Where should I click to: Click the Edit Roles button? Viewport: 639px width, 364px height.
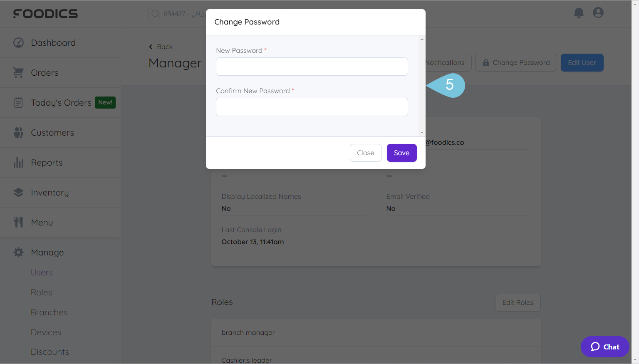click(x=518, y=302)
